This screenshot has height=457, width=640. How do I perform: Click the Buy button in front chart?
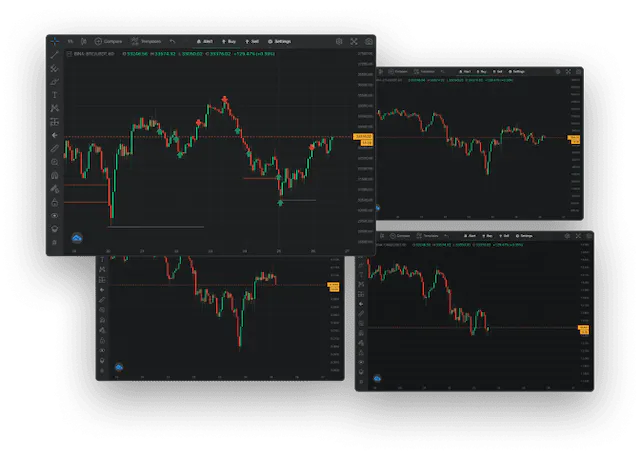229,42
